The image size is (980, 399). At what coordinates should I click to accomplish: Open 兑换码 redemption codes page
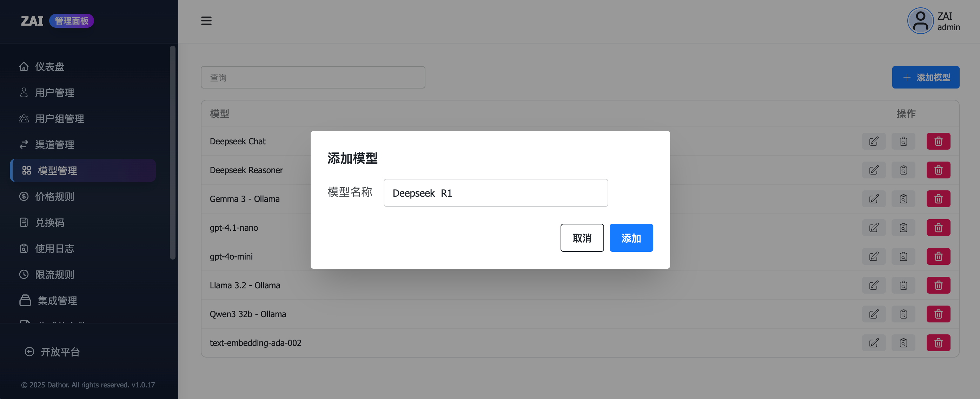pyautogui.click(x=49, y=223)
